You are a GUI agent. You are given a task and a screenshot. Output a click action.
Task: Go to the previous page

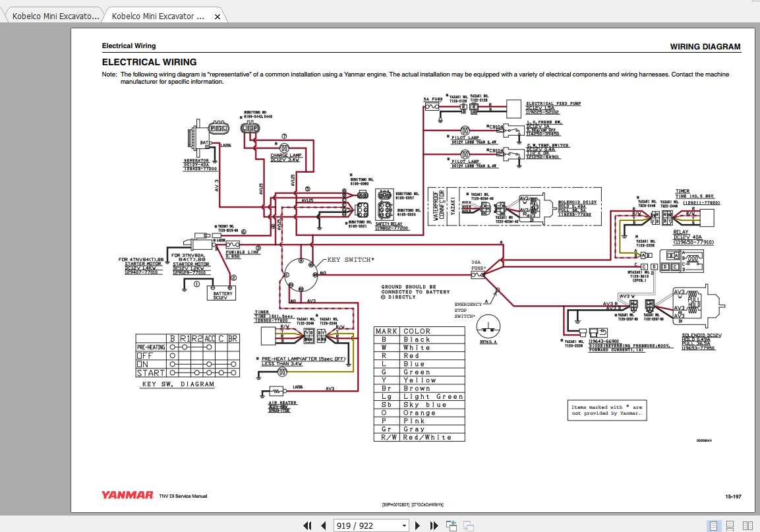click(x=323, y=525)
